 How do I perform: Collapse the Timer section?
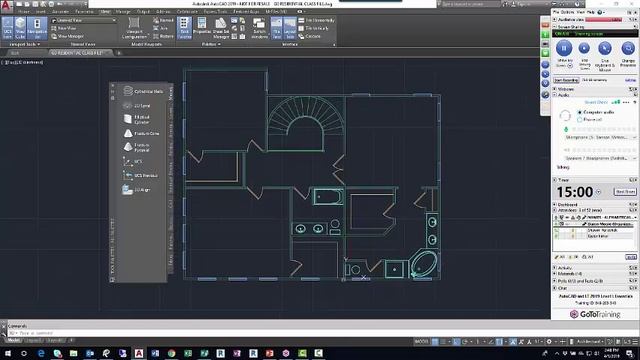pyautogui.click(x=555, y=180)
